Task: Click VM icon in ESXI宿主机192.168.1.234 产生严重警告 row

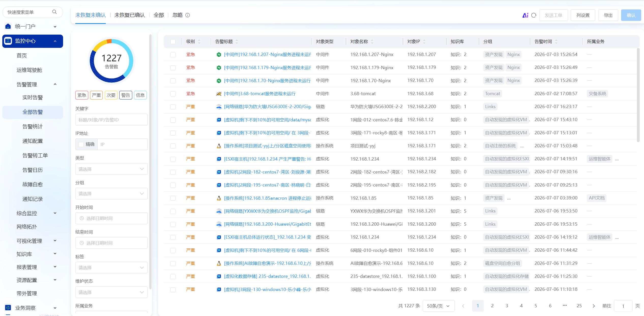Action: 219,159
